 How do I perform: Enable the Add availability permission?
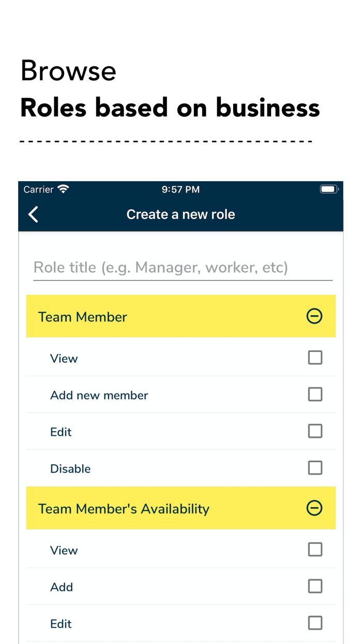(x=315, y=586)
